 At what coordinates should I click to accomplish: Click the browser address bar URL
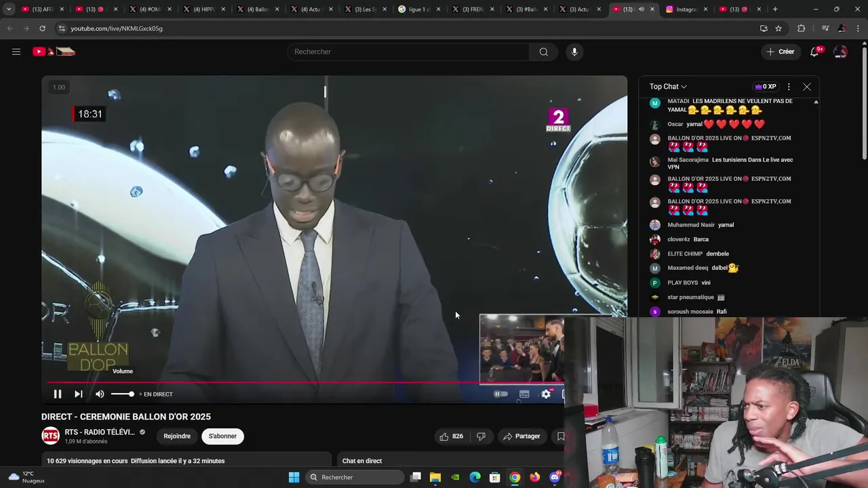click(x=117, y=28)
